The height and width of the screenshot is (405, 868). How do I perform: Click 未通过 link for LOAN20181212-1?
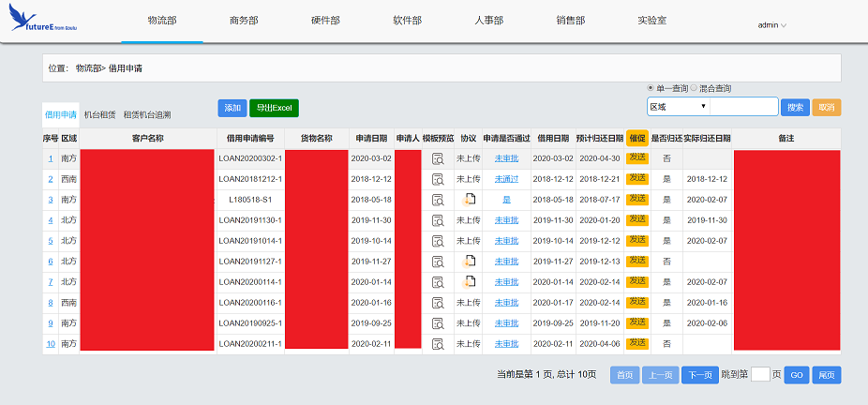[506, 178]
